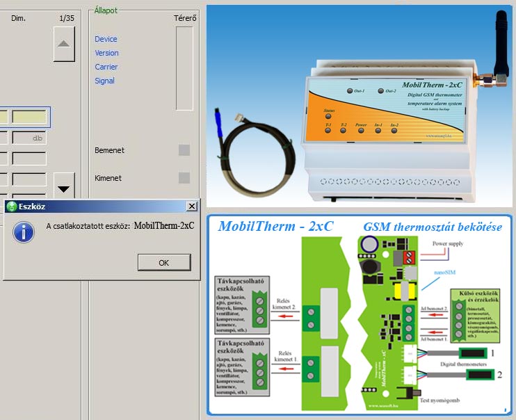This screenshot has height=420, width=516.
Task: Click the connected device name MobilTherm-2xC text
Action: pos(164,225)
